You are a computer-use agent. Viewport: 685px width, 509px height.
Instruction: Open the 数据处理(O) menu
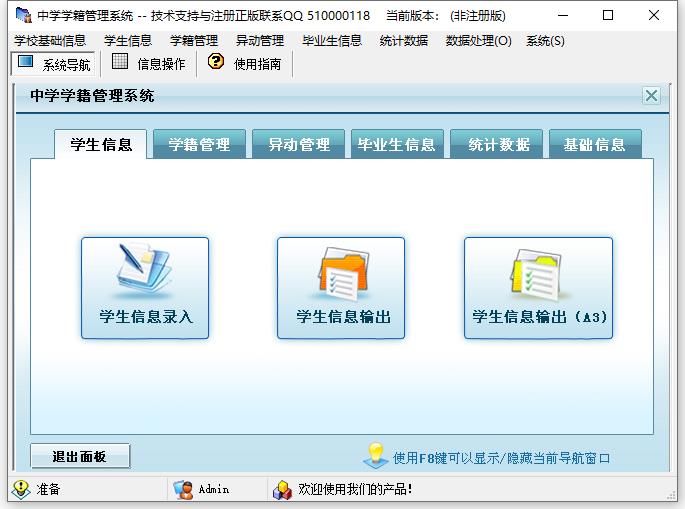click(478, 41)
